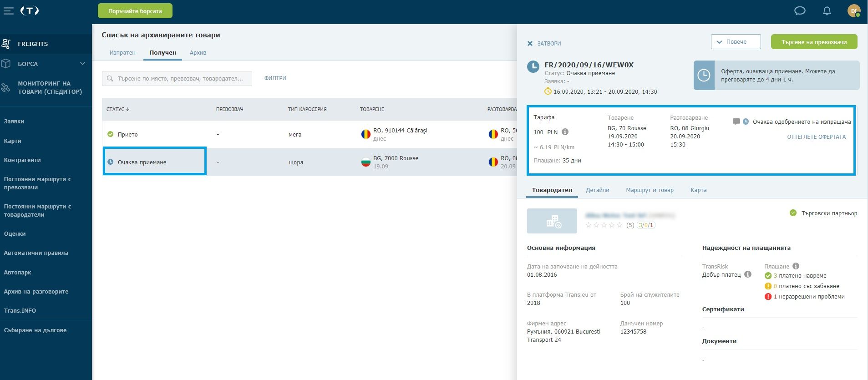
Task: Click the ЗАТВОРИ close label
Action: tap(549, 44)
